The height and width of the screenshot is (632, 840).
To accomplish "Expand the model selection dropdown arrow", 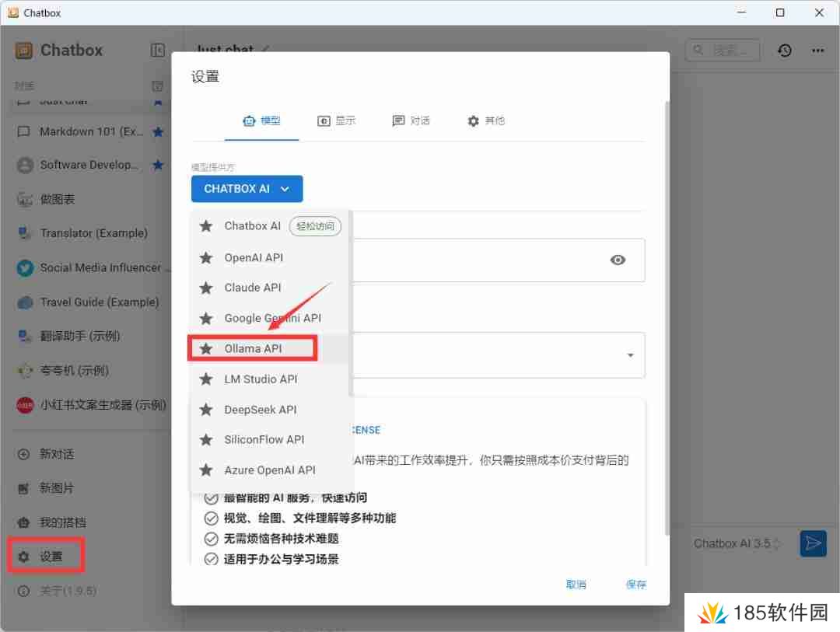I will (x=630, y=354).
